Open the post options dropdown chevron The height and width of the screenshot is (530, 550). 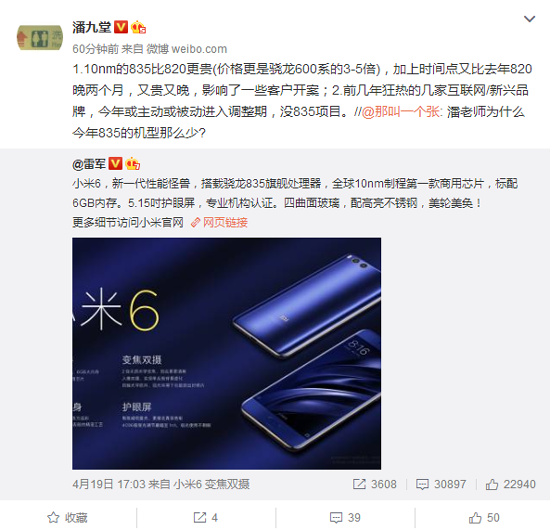pos(529,19)
